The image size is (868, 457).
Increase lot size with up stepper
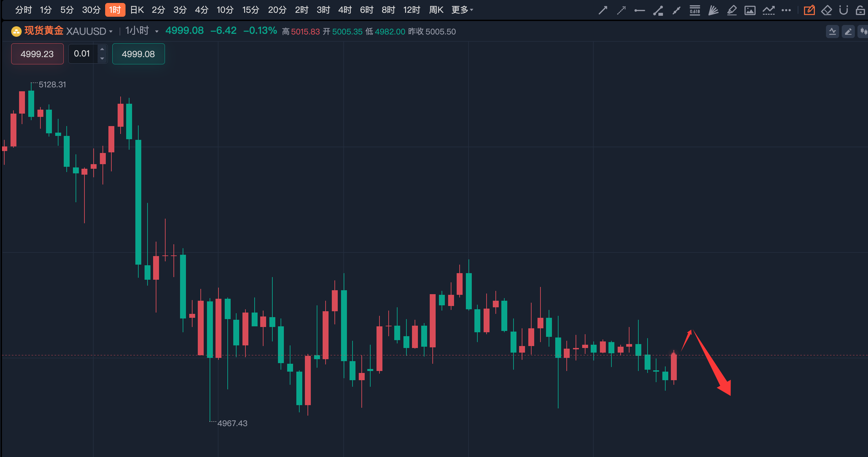(102, 49)
